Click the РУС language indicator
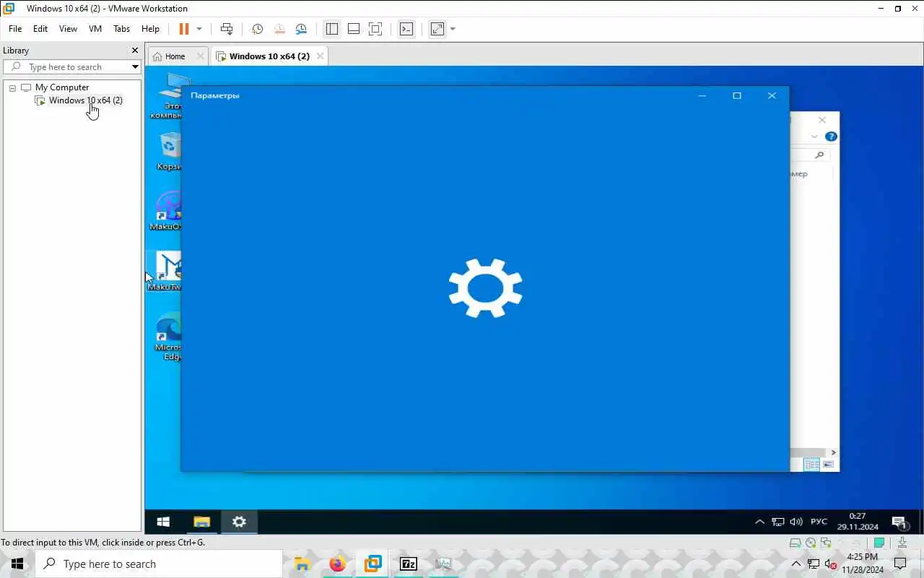Viewport: 924px width, 578px height. (x=819, y=522)
